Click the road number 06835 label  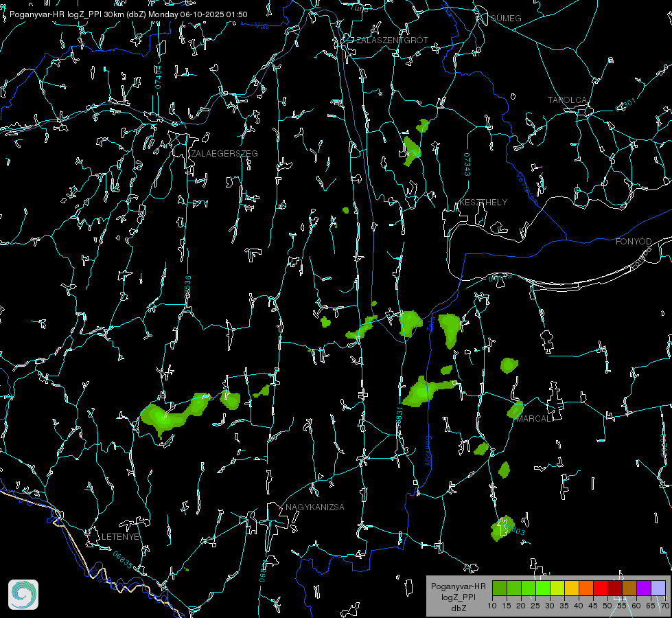coord(123,560)
